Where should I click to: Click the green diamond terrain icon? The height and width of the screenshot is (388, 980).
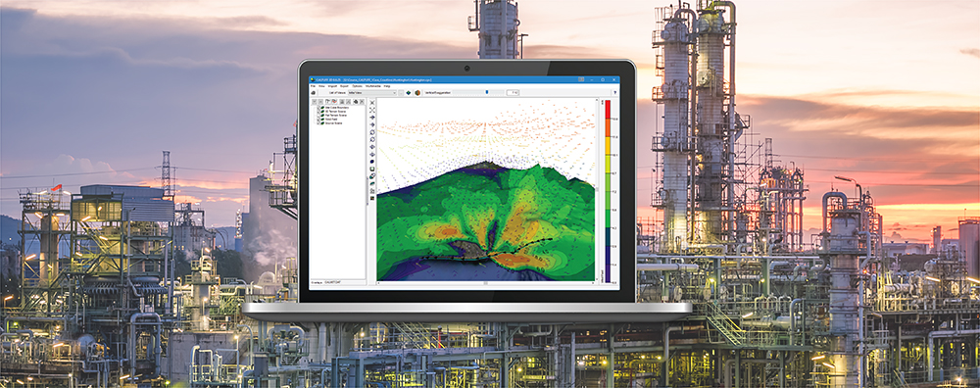coord(408,92)
